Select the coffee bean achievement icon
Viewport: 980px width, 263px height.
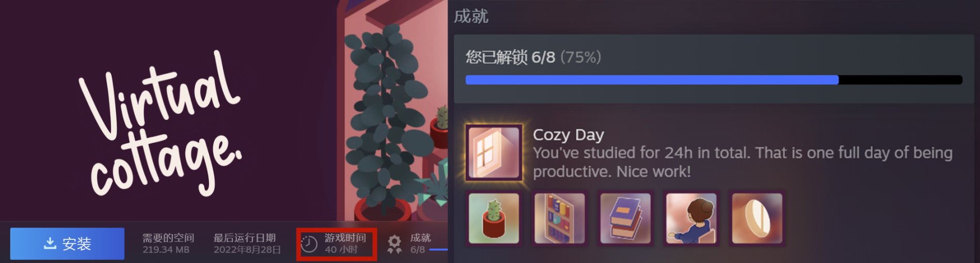pos(757,218)
